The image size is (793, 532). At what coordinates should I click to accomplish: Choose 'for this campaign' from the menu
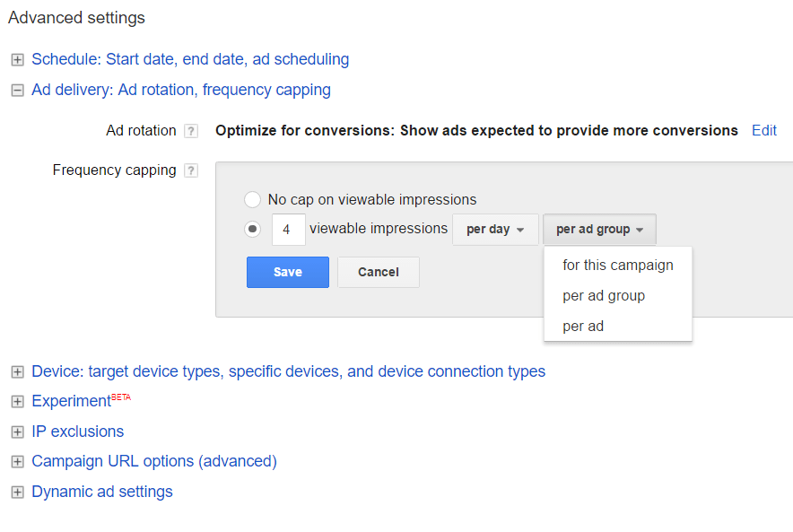click(x=617, y=265)
